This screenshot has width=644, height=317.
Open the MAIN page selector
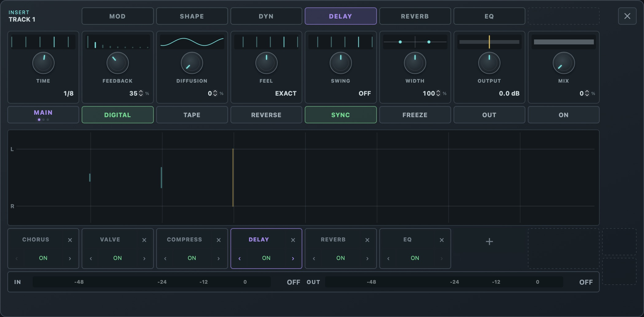coord(43,115)
